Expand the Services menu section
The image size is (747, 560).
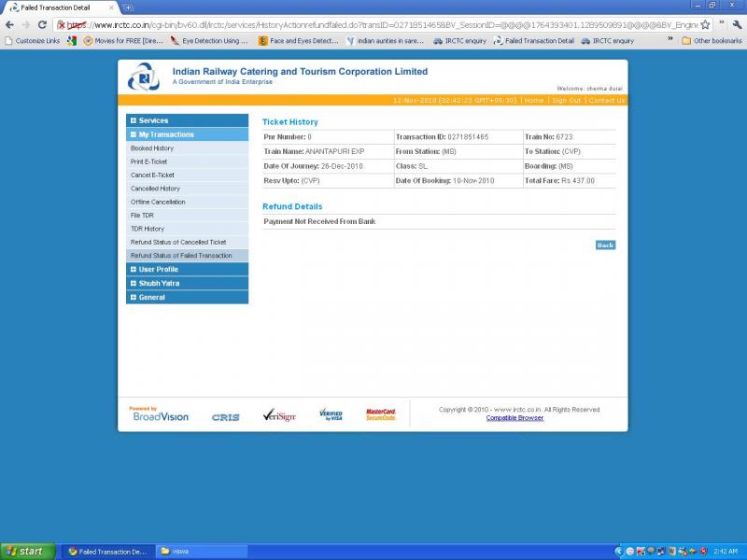click(x=188, y=120)
